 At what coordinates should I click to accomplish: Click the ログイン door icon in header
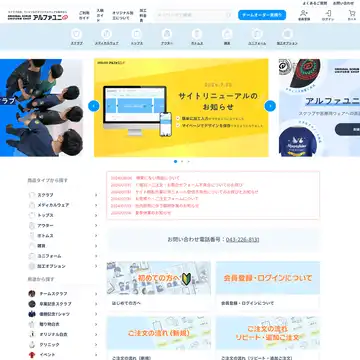click(x=328, y=13)
